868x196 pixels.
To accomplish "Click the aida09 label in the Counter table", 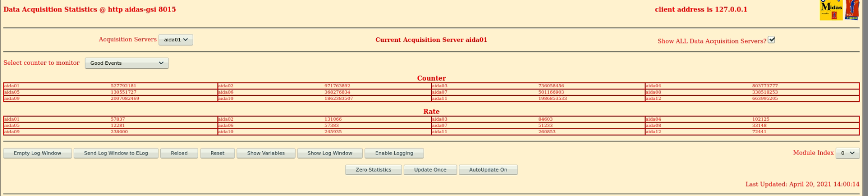I will (x=12, y=99).
